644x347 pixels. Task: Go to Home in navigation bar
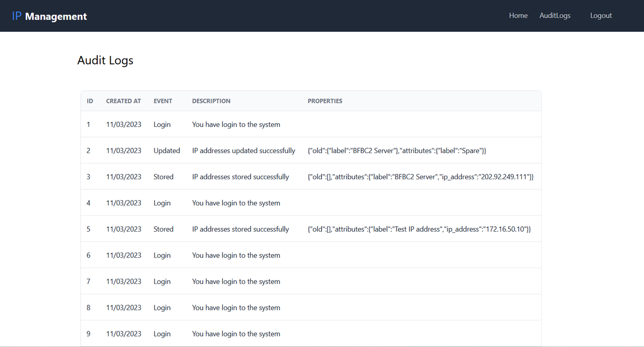518,16
